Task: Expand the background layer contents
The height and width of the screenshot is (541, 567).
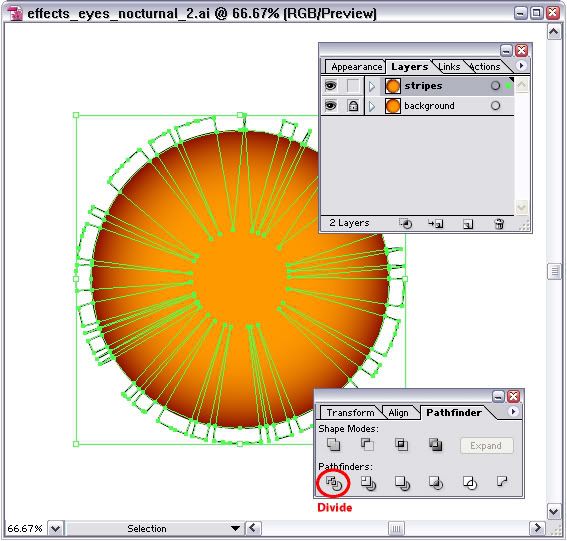Action: (x=372, y=106)
